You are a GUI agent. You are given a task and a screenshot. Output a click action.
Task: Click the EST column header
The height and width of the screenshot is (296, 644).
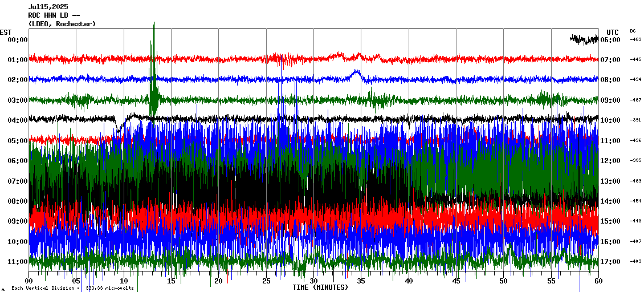coord(6,32)
